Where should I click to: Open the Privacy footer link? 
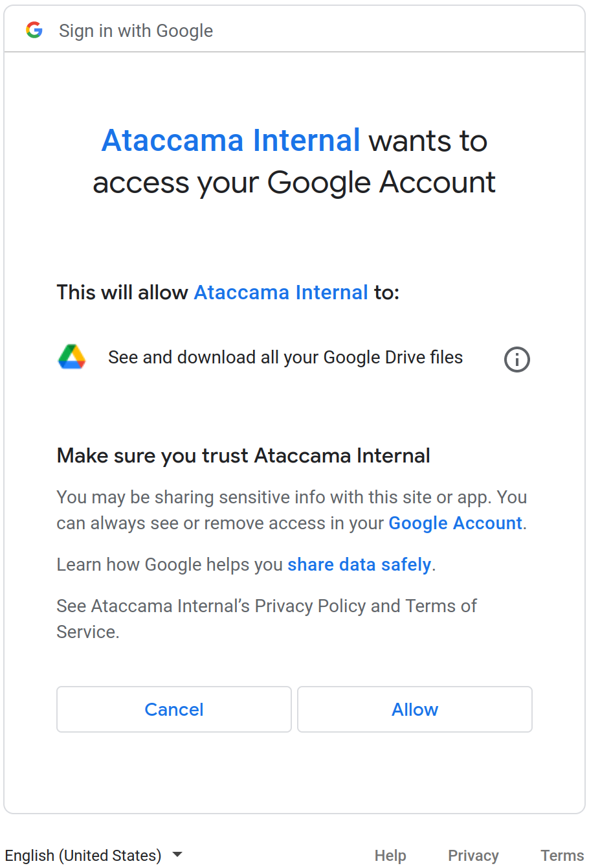coord(473,856)
